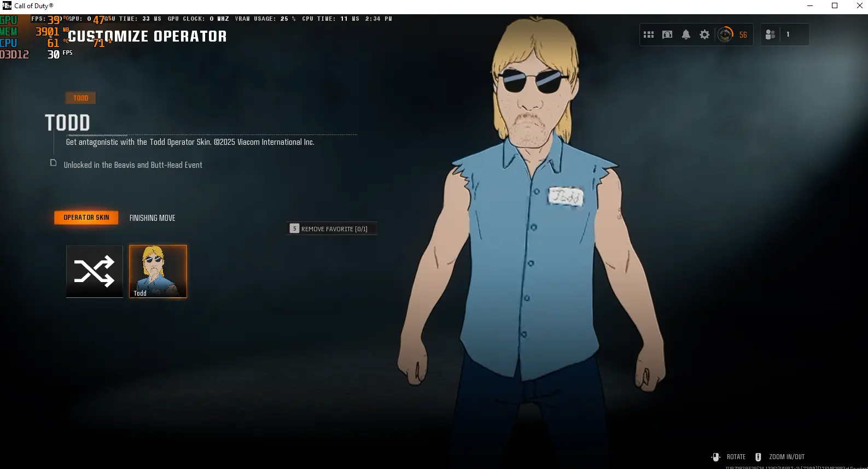This screenshot has width=868, height=469.
Task: Select the random shuffle skin tile
Action: coord(95,271)
